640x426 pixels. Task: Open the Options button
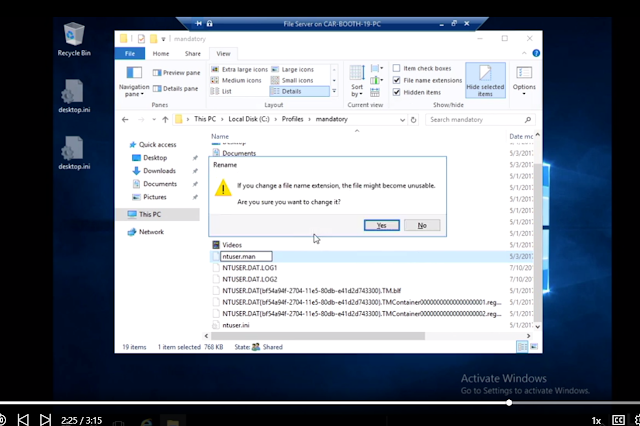(524, 80)
